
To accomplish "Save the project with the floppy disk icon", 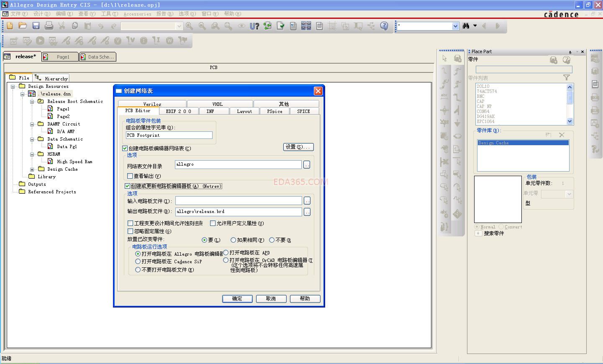I will coord(36,26).
